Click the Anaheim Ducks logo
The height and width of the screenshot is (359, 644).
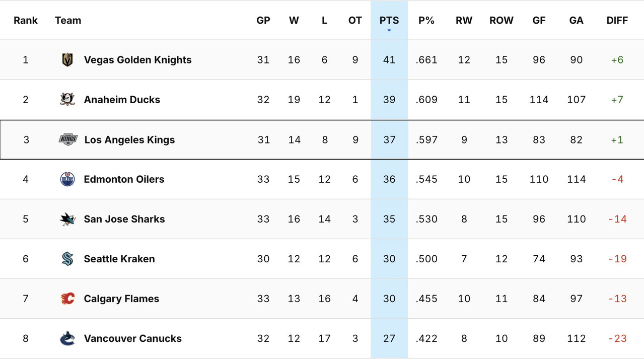point(67,99)
